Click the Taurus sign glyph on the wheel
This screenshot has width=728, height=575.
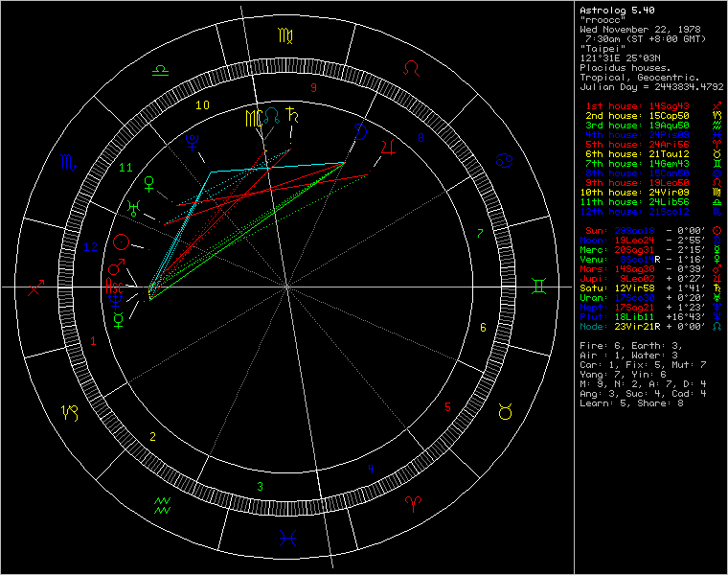[505, 411]
